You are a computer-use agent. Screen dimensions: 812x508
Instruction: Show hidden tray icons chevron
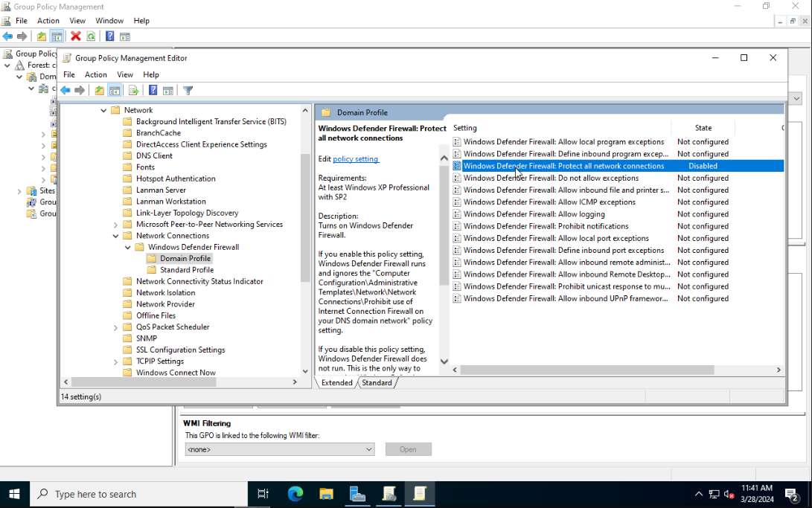point(699,495)
